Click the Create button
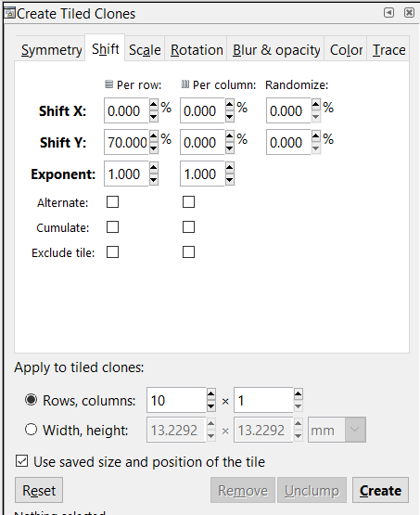This screenshot has height=515, width=420. click(380, 490)
